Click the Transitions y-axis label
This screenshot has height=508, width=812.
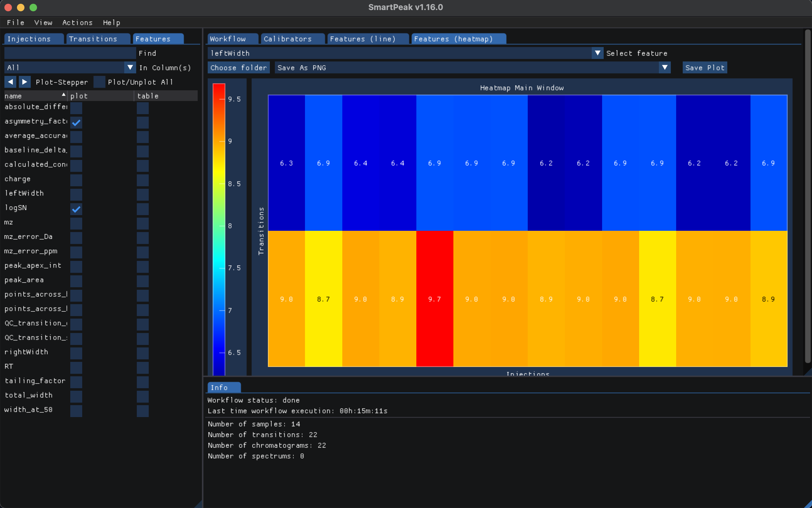tap(261, 231)
